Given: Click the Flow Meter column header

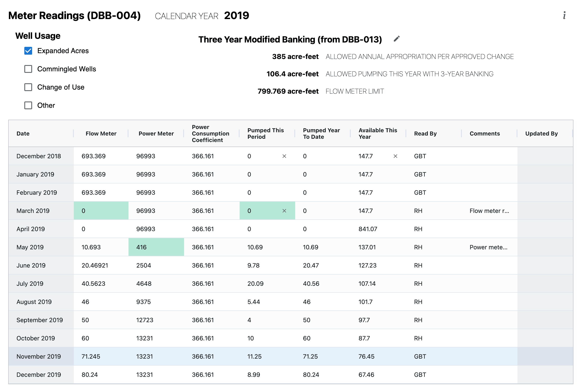Looking at the screenshot, I should click(101, 134).
